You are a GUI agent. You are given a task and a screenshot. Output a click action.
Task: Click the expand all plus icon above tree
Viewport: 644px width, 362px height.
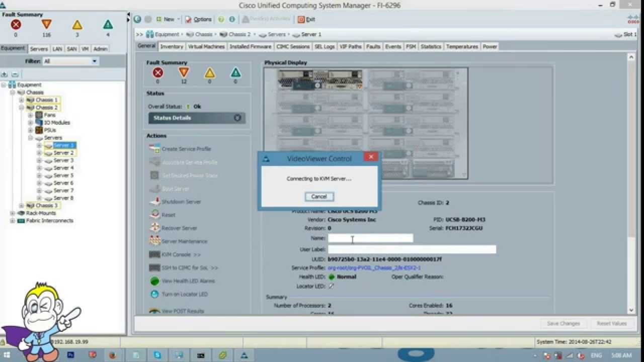pyautogui.click(x=5, y=74)
